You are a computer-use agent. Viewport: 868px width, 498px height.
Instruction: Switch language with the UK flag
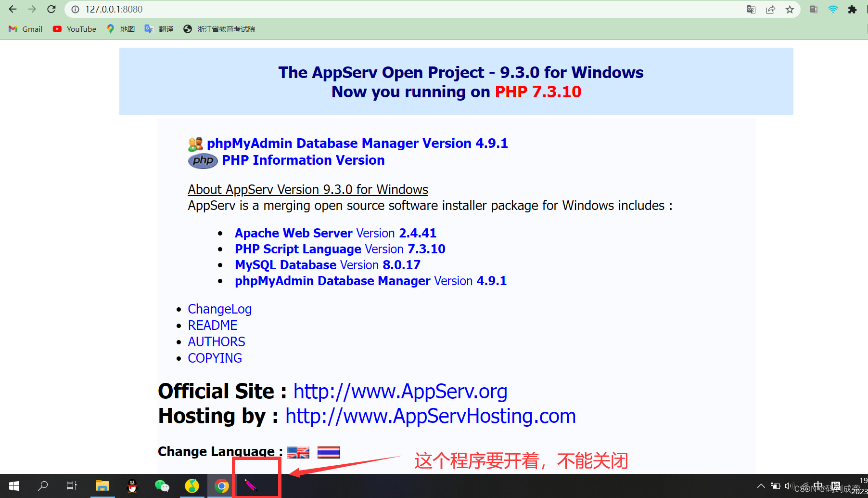pos(298,452)
